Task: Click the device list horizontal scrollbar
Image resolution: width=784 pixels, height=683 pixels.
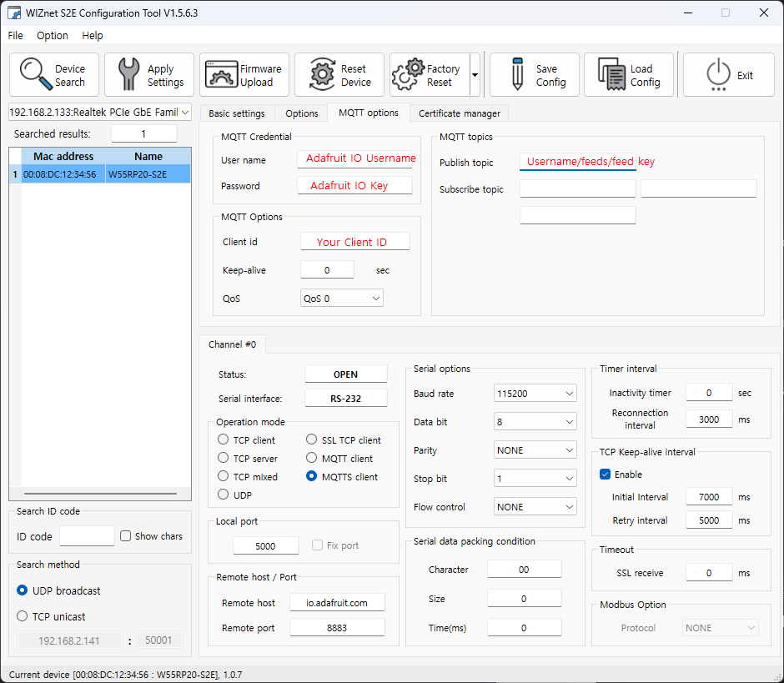Action: pyautogui.click(x=100, y=494)
